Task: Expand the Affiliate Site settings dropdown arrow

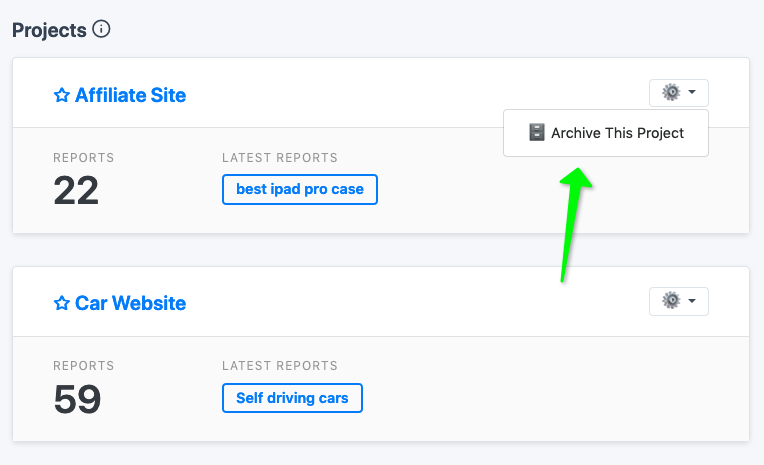Action: pos(692,92)
